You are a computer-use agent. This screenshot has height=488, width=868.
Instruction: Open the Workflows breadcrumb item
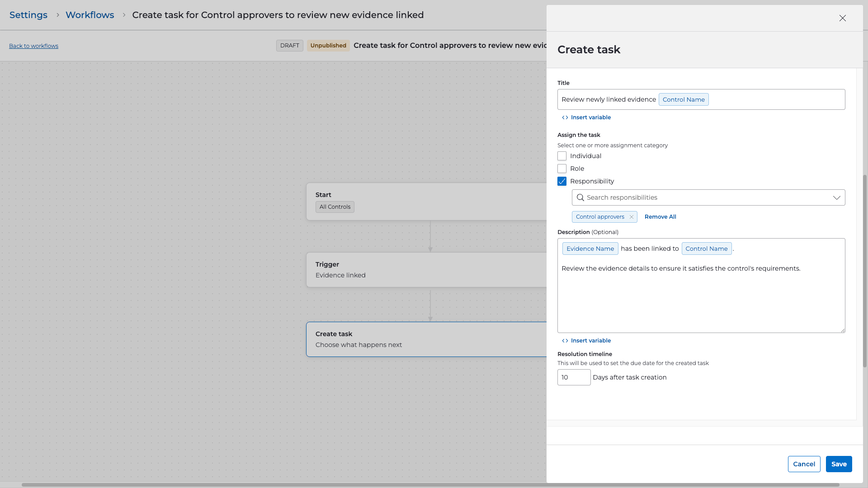[90, 15]
